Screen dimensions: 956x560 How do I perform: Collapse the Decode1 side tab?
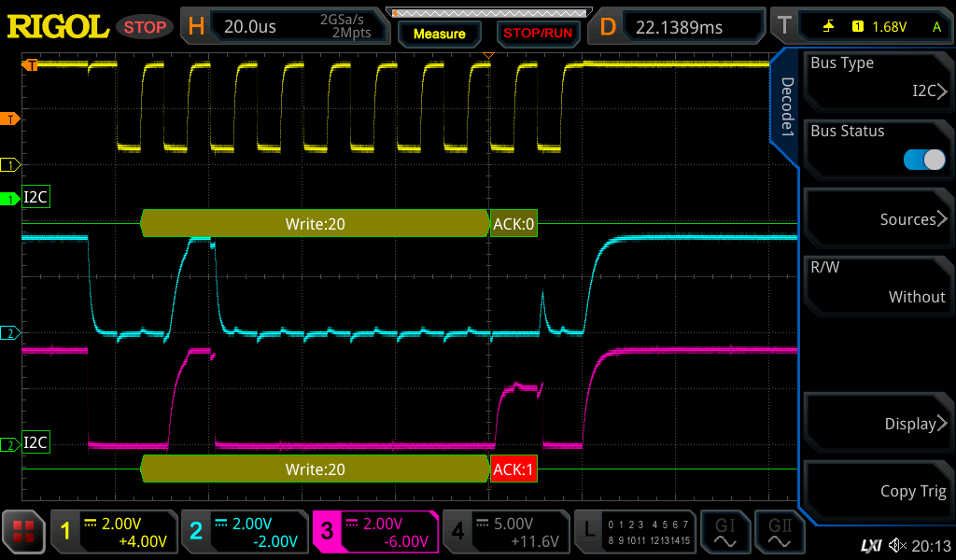pos(787,106)
